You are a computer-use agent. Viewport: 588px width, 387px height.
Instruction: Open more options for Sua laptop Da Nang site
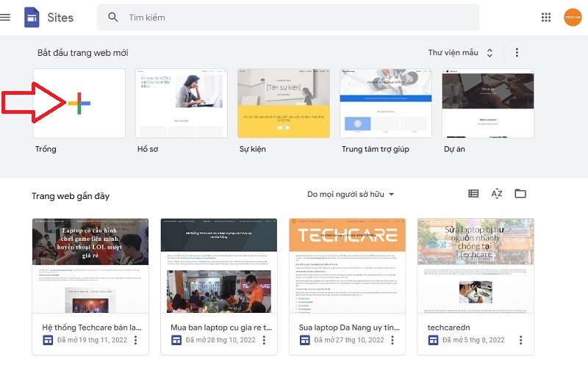tap(392, 340)
